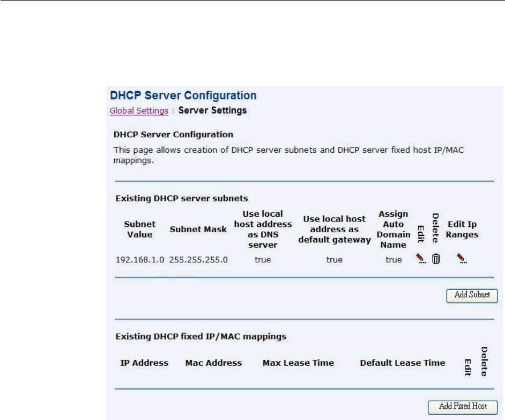
Task: Click the rotated Edit header in subnets table
Action: pos(421,234)
